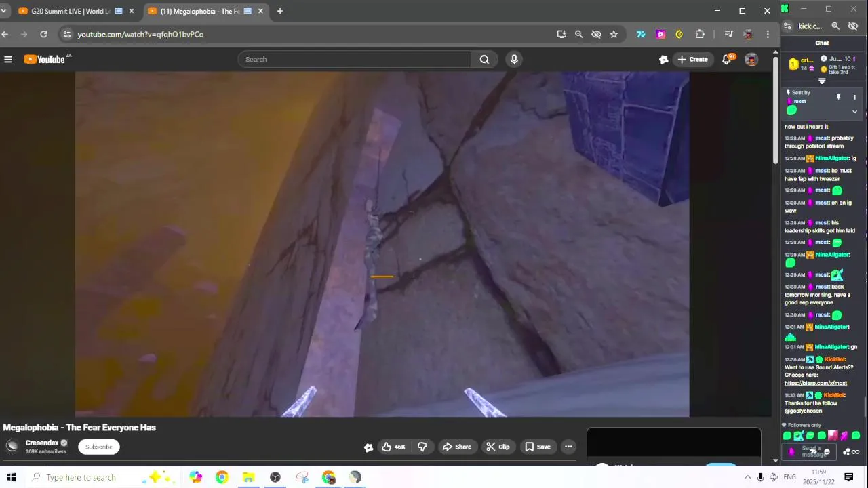Open the blerp.com sound alerts link in chat
868x488 pixels.
(816, 383)
